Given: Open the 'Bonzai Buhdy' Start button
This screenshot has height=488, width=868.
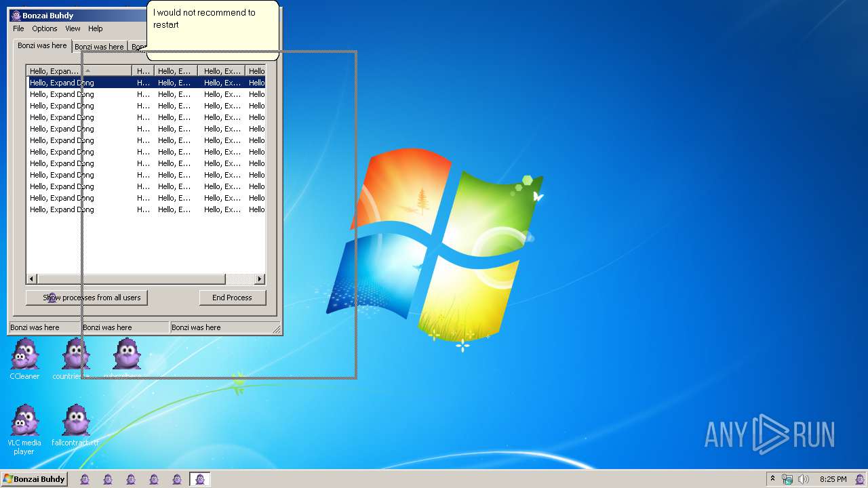Looking at the screenshot, I should pyautogui.click(x=34, y=479).
